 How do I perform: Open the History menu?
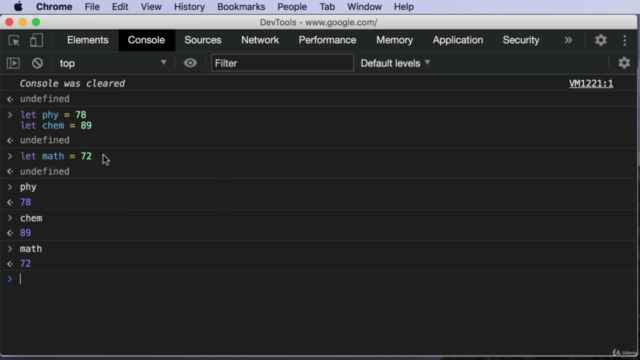coord(189,7)
